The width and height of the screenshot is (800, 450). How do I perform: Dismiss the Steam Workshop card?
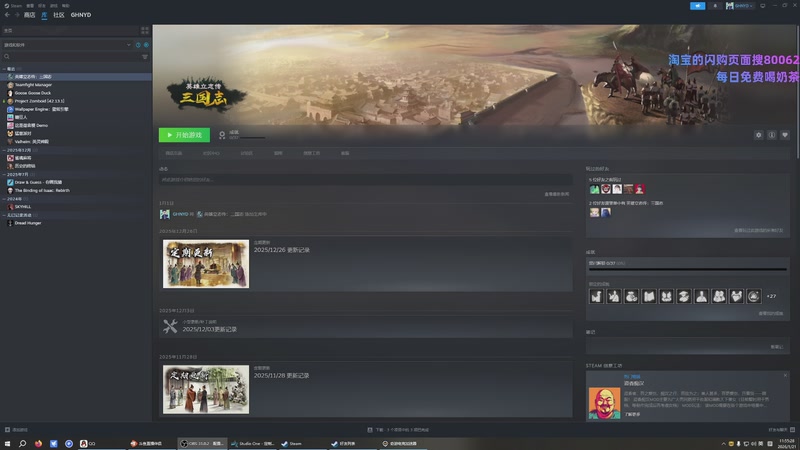coord(785,376)
